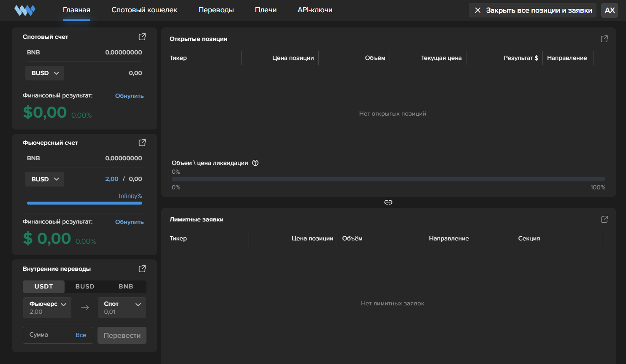Click futures BNB balance 0,00000000
The width and height of the screenshot is (626, 364).
124,158
